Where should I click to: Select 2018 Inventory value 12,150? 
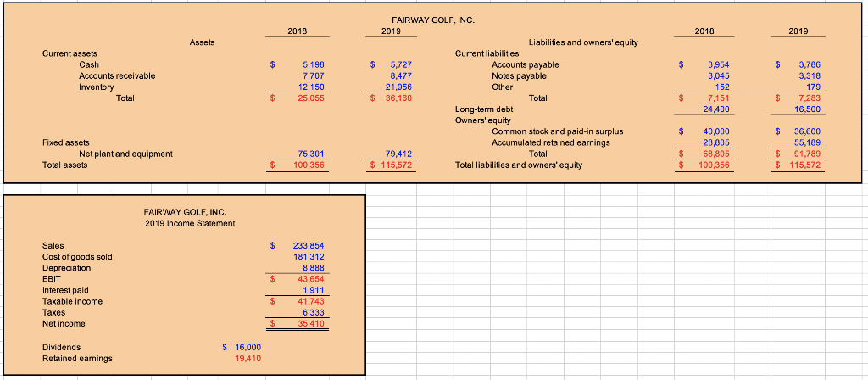click(311, 87)
